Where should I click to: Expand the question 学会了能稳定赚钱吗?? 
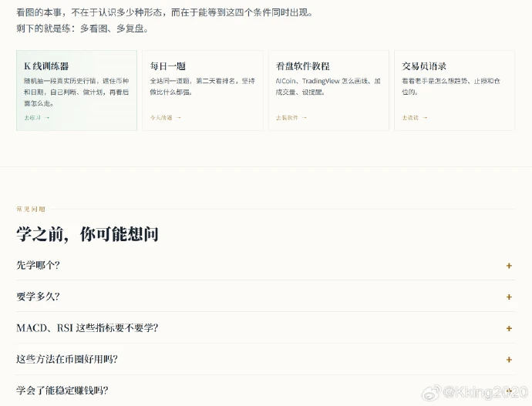[x=265, y=391]
